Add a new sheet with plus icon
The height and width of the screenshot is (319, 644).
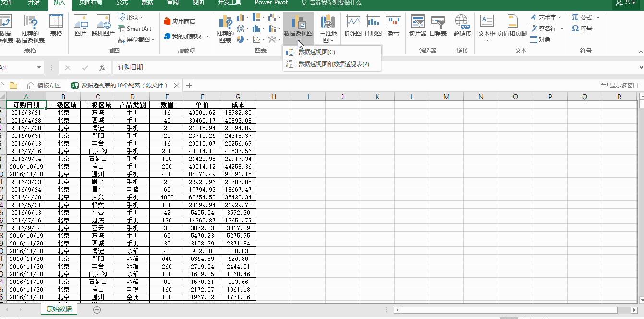97,310
